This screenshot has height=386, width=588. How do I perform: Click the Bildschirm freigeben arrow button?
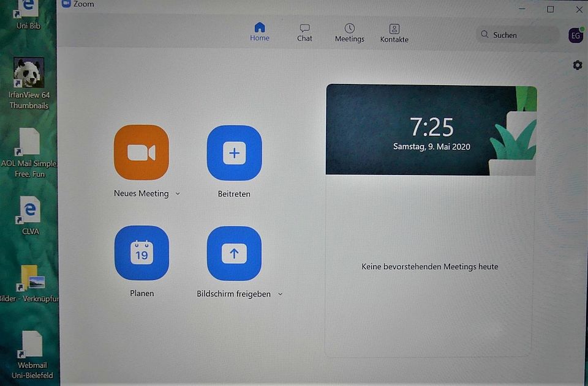pos(234,253)
